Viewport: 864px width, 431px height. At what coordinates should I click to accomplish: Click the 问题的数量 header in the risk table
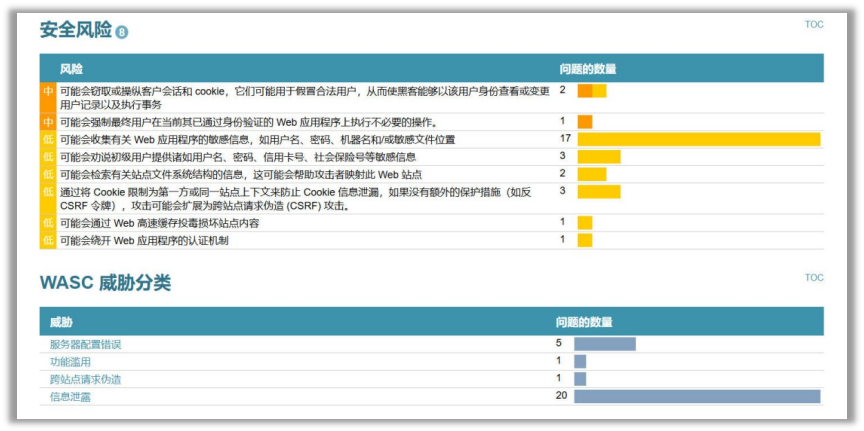point(587,69)
